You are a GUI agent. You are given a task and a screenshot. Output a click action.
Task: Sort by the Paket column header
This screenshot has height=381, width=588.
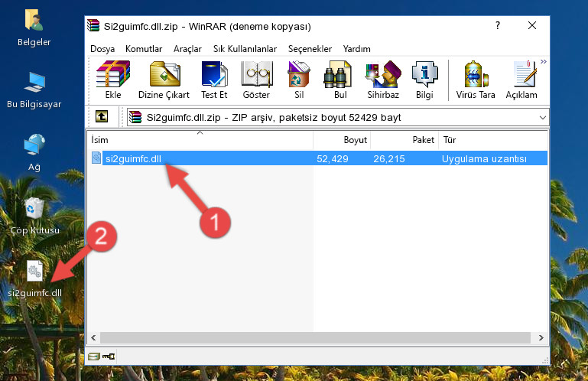point(404,140)
